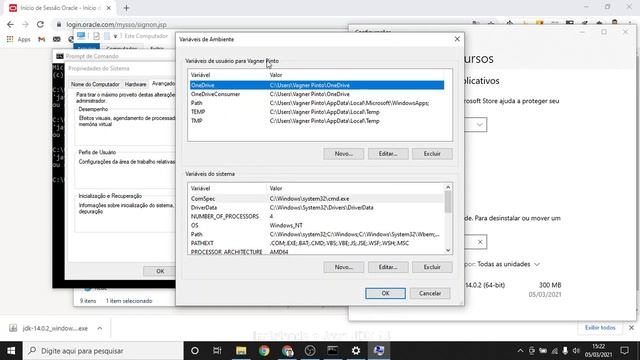Viewport: 640px width, 360px height.
Task: Close the Oracle session tab
Action: pos(109,8)
